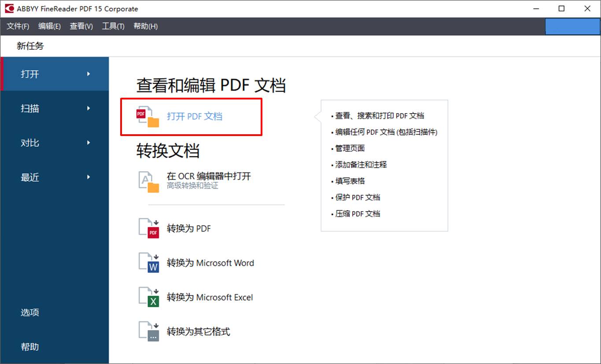The height and width of the screenshot is (364, 601).
Task: Open the 帮助(H) menu
Action: 146,26
